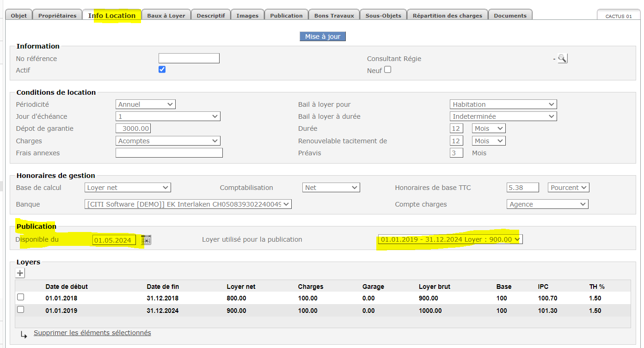
Task: Open the Répartition des charges tab
Action: tap(448, 16)
